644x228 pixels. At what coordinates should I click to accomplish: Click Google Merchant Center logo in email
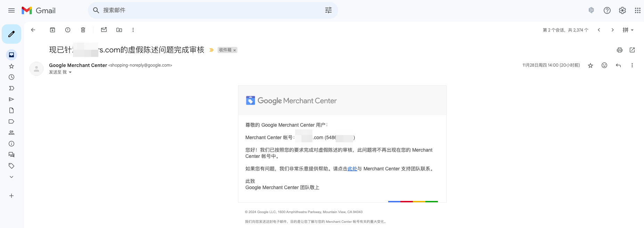pyautogui.click(x=291, y=101)
